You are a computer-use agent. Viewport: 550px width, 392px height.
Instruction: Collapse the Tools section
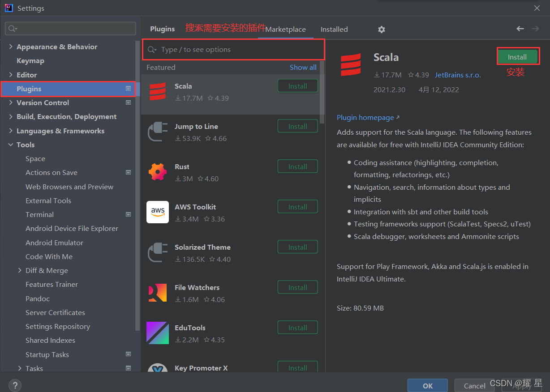[x=11, y=145]
